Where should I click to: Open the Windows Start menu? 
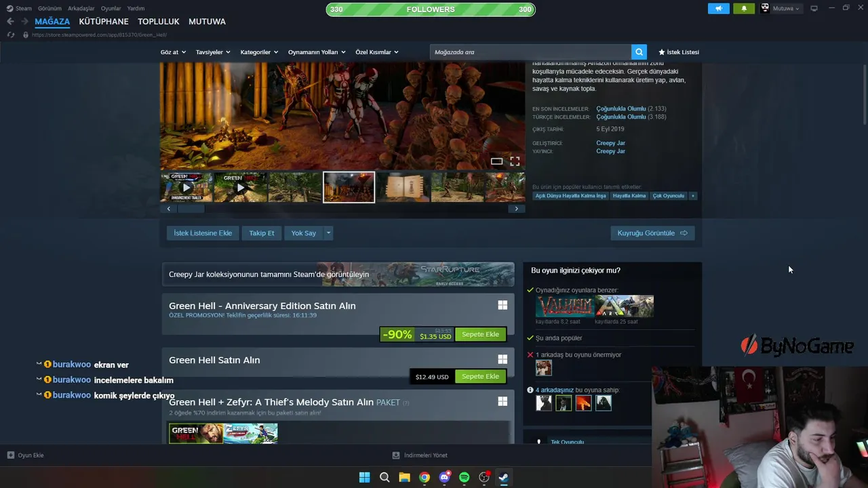[364, 477]
